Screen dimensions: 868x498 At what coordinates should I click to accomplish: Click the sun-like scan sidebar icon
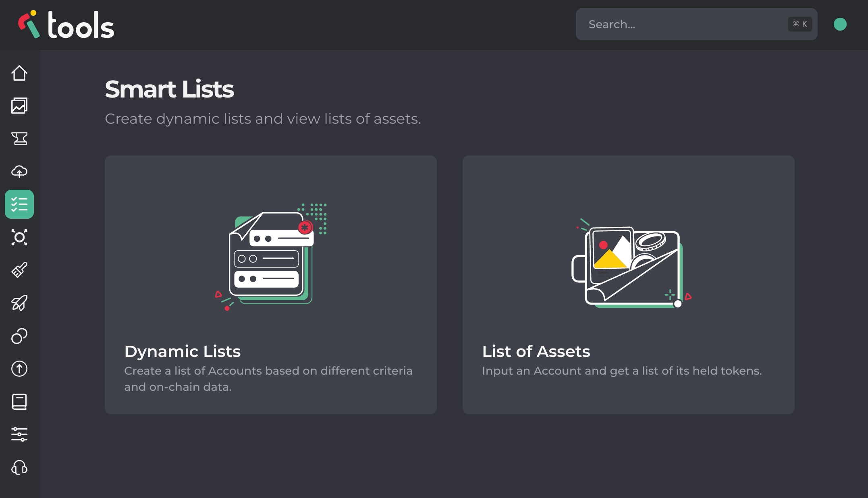click(x=19, y=237)
